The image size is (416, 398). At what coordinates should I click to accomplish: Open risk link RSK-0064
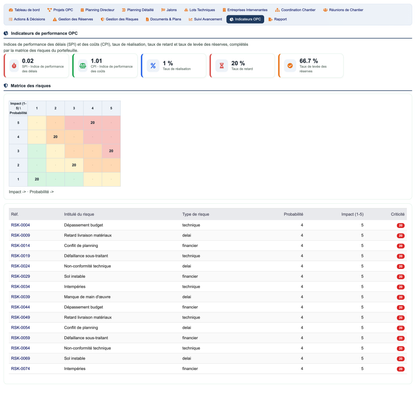point(20,348)
